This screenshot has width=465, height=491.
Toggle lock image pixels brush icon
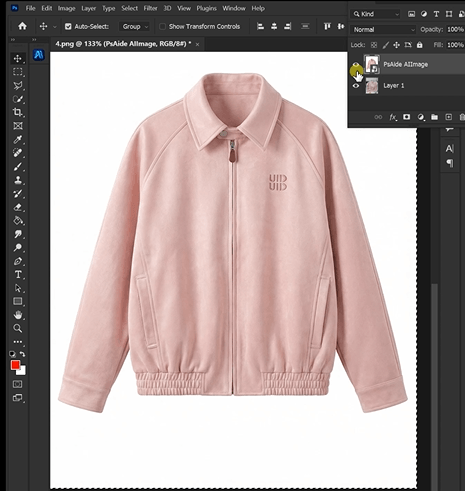(x=386, y=45)
